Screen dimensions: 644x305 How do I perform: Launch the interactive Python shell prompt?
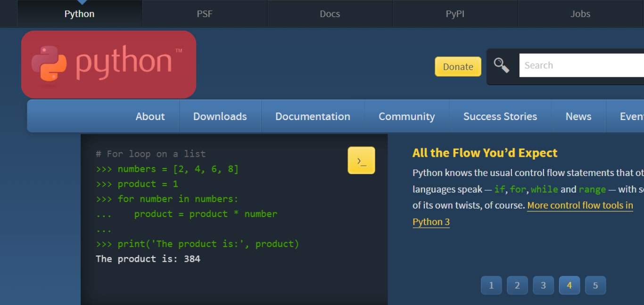[361, 160]
